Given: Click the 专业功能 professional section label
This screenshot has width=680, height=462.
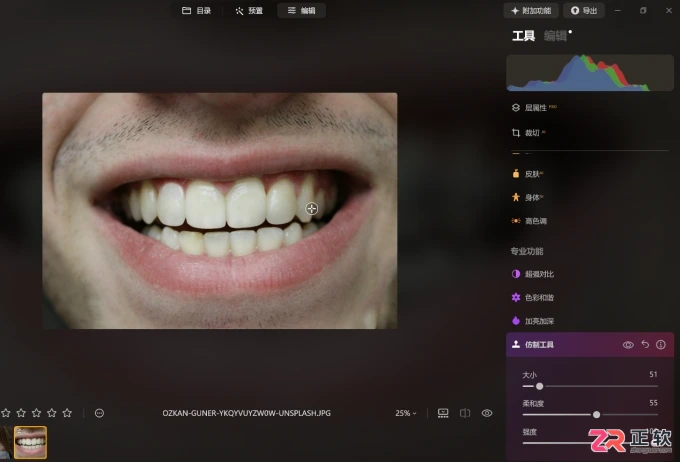Looking at the screenshot, I should (526, 251).
